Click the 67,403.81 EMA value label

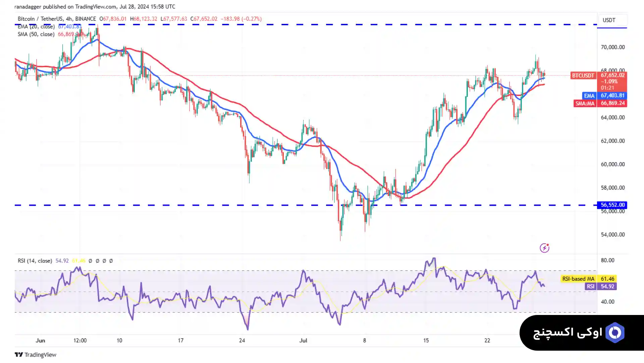pos(612,96)
